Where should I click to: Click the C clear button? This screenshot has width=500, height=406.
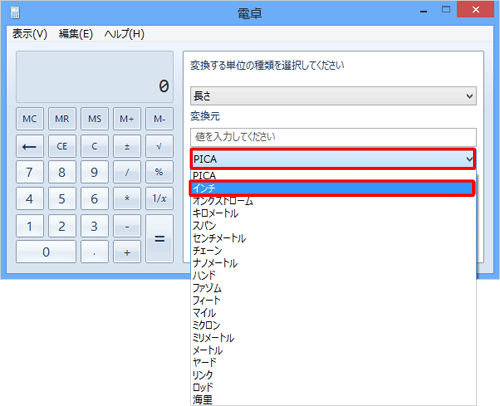[x=94, y=146]
